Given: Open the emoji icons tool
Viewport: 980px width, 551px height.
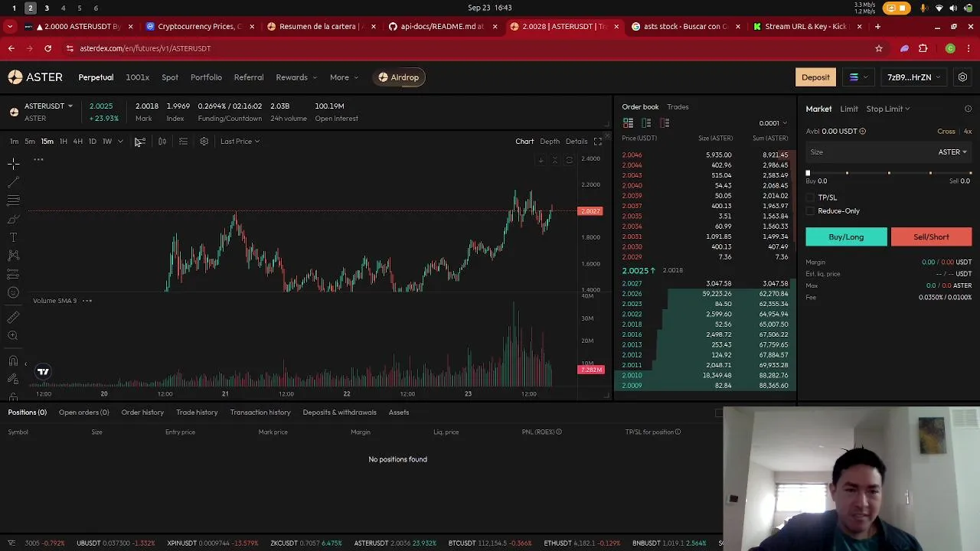Looking at the screenshot, I should coord(13,292).
